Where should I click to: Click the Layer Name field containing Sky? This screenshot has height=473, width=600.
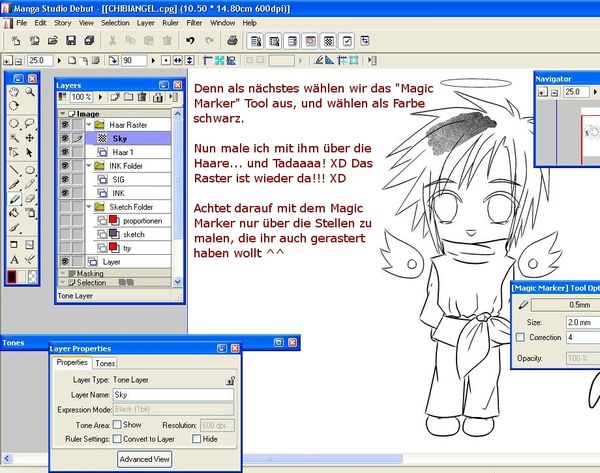coord(173,395)
